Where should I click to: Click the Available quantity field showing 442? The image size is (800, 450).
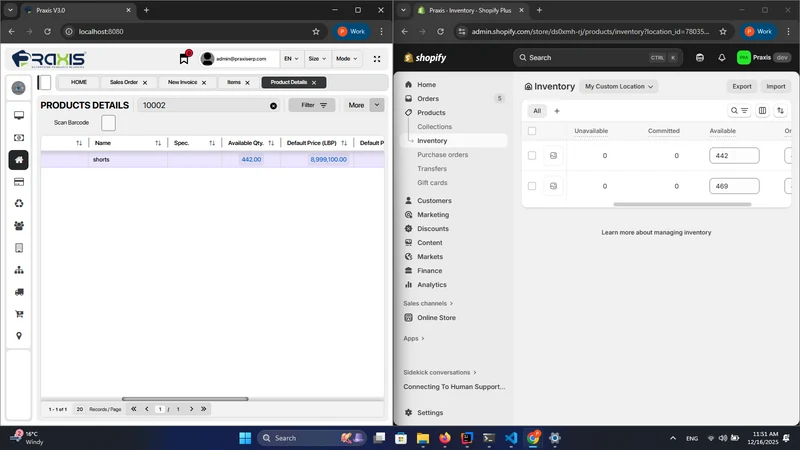pos(734,156)
